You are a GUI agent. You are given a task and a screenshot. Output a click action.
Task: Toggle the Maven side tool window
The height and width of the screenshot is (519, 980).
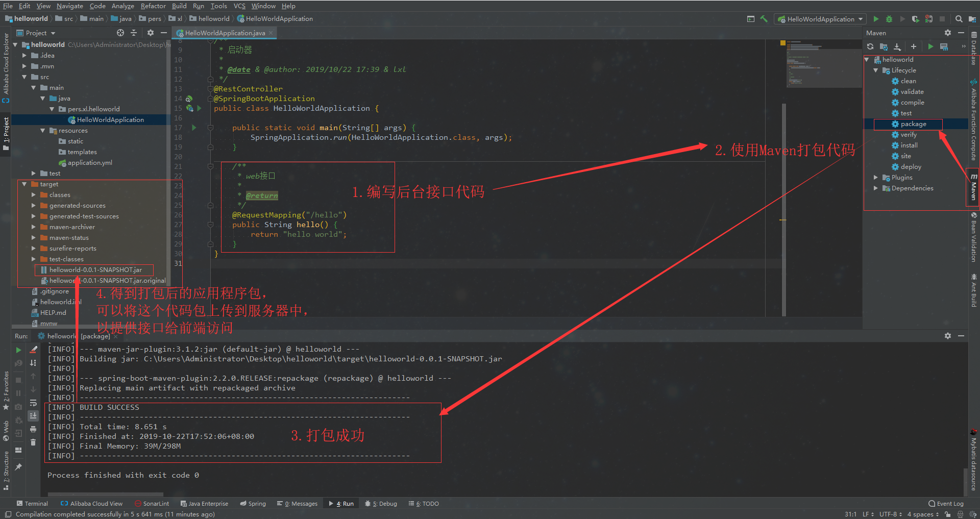point(973,187)
